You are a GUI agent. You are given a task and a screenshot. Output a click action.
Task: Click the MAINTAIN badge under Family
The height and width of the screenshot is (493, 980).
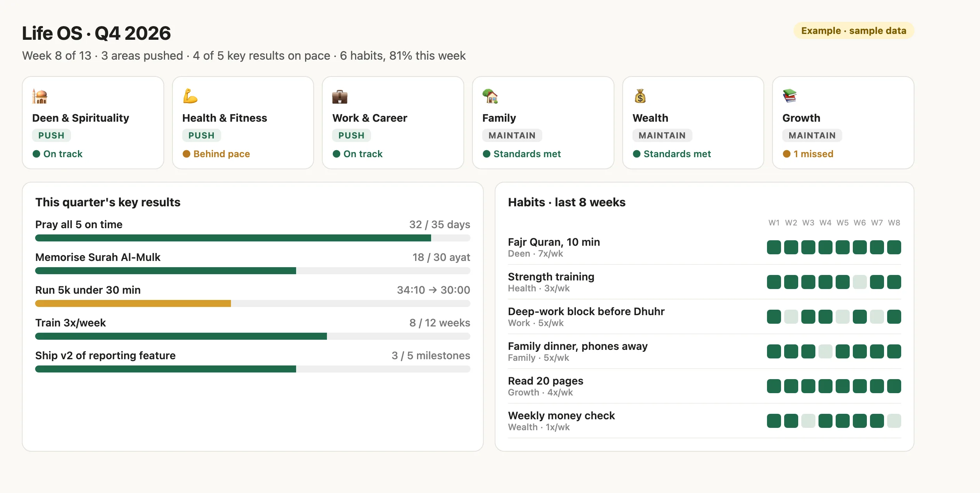[x=512, y=135]
